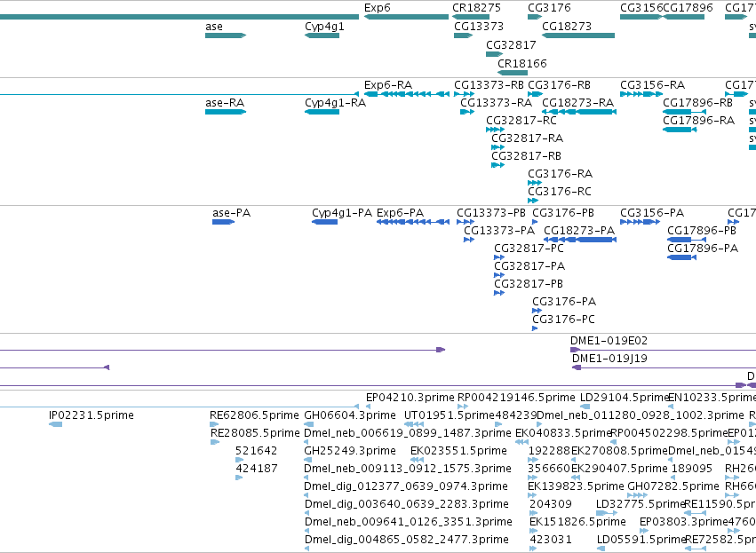Click the CR18166 gene label
This screenshot has height=553, width=756.
[x=522, y=64]
